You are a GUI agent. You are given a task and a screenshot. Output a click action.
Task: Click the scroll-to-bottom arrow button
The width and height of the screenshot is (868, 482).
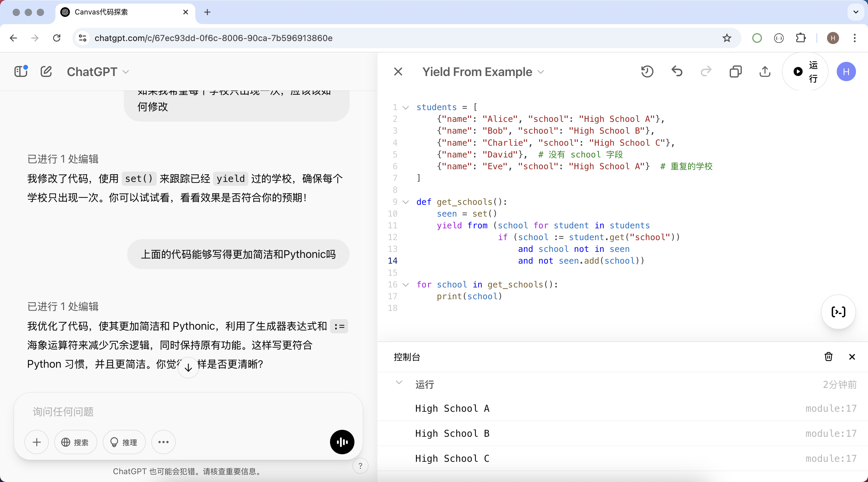[x=188, y=368]
